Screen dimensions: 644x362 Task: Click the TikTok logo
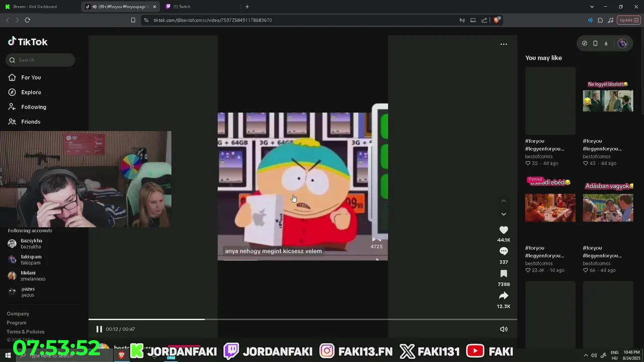(x=28, y=42)
